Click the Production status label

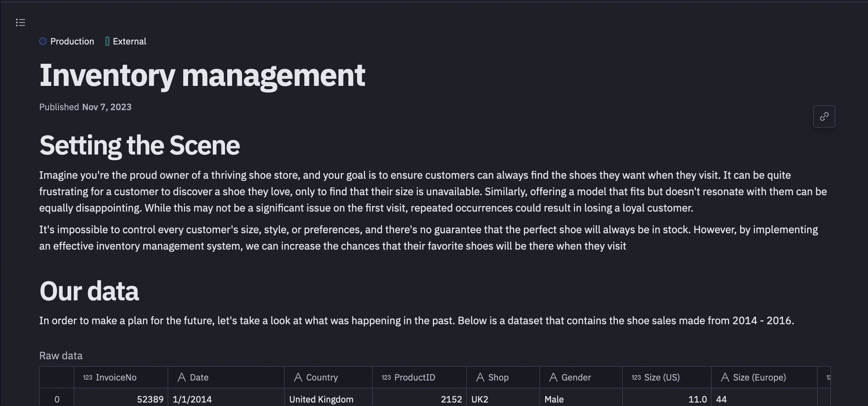tap(72, 41)
